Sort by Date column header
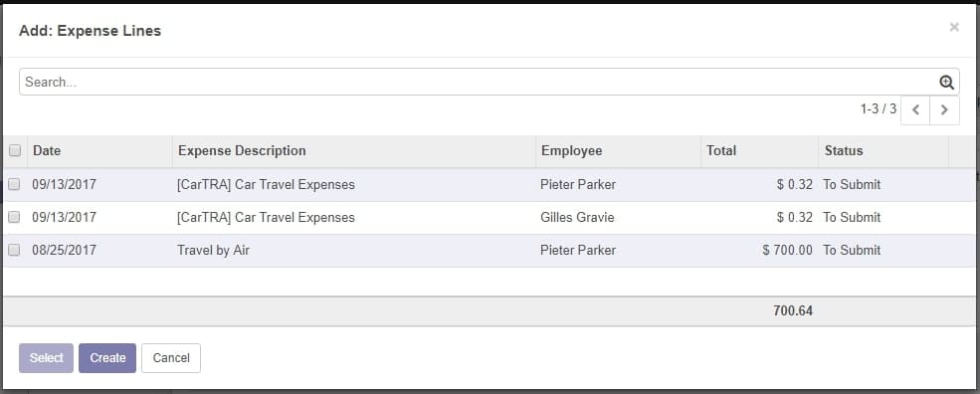The width and height of the screenshot is (980, 394). [x=47, y=150]
